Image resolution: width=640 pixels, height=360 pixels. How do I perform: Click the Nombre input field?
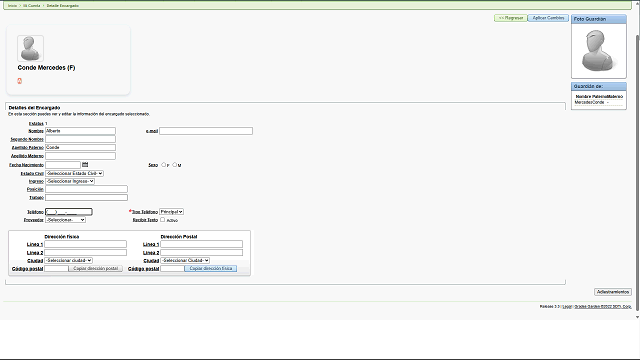pos(80,131)
